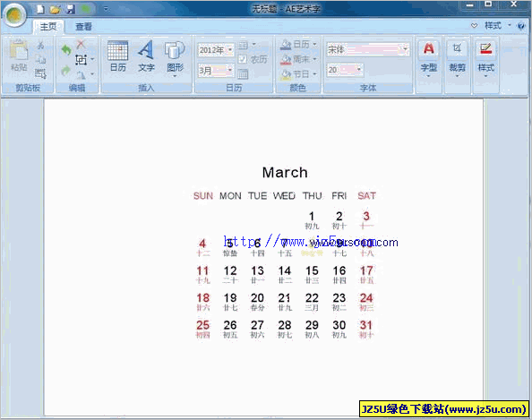Expand the quick access toolbar customize arrow
The height and width of the screenshot is (420, 532).
[106, 10]
